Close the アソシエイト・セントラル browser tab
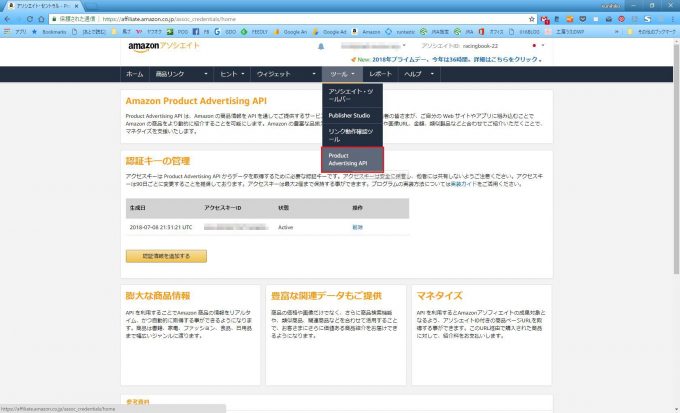Viewport: 680px width, 413px height. click(x=77, y=6)
